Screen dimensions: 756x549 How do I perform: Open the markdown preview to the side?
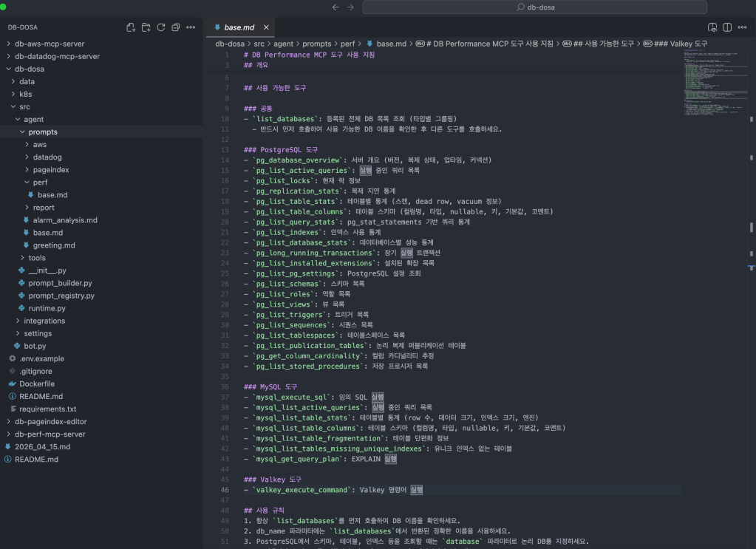(712, 27)
